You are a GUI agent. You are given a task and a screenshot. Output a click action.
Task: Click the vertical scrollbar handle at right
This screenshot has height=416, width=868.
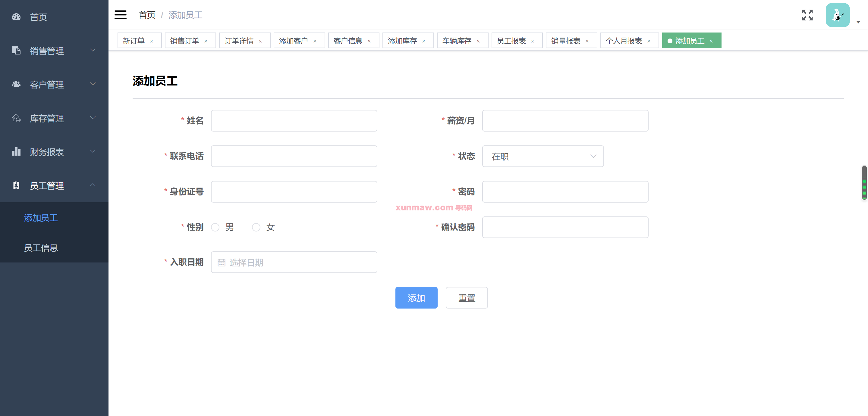click(864, 182)
